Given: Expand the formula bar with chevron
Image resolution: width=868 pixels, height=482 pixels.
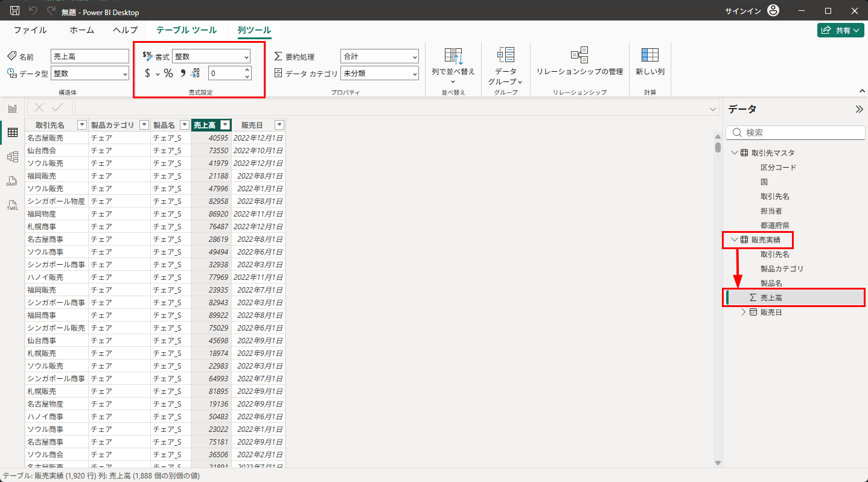Looking at the screenshot, I should click(x=713, y=109).
